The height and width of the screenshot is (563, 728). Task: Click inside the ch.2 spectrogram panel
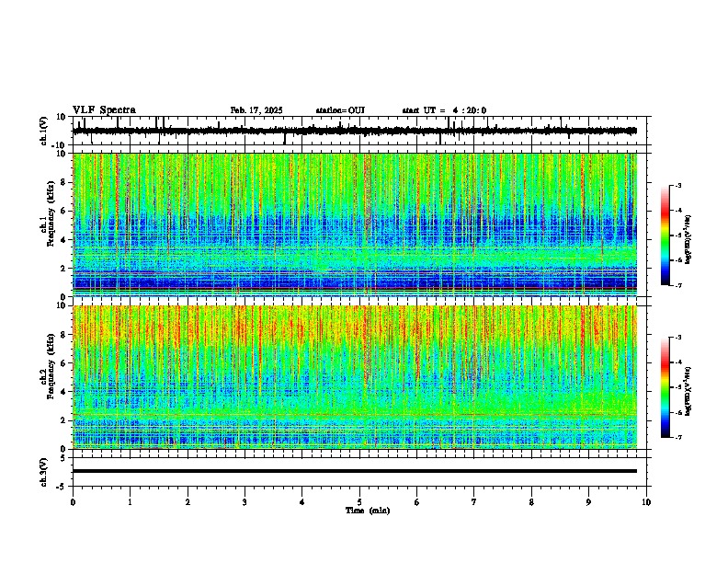(x=355, y=377)
